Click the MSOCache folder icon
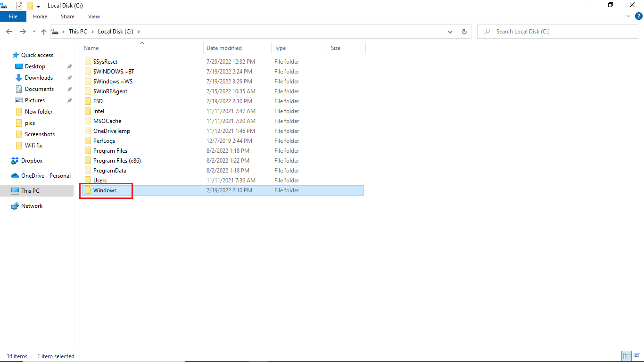Viewport: 644px width, 362px height. (88, 121)
